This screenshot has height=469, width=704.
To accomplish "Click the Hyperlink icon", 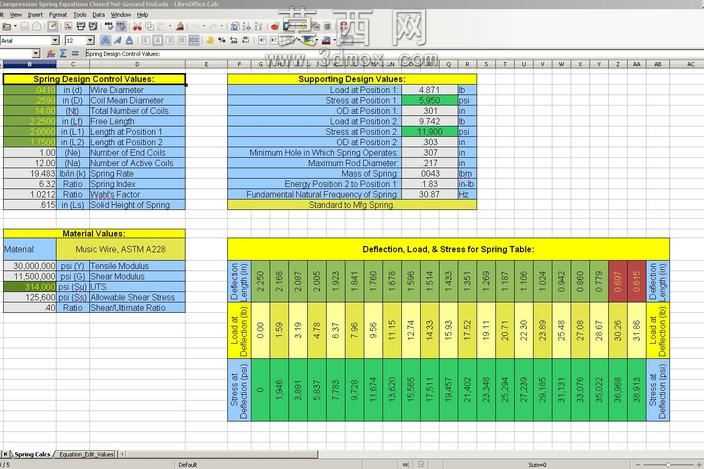I will pos(234,27).
